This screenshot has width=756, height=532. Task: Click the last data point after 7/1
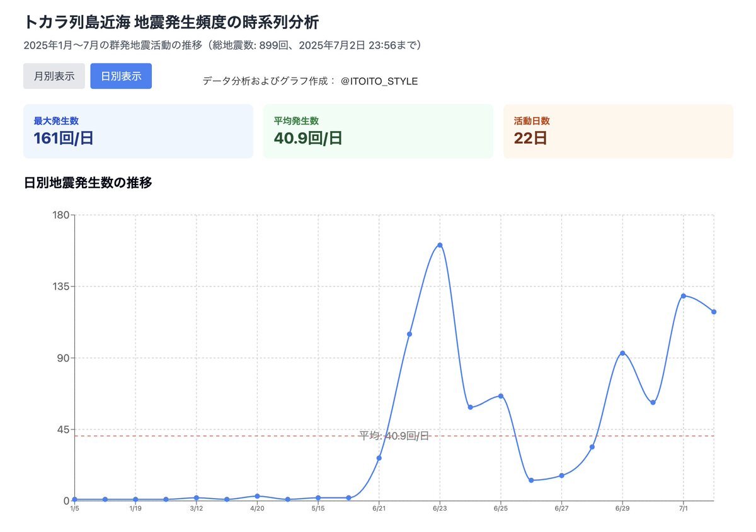[x=714, y=312]
